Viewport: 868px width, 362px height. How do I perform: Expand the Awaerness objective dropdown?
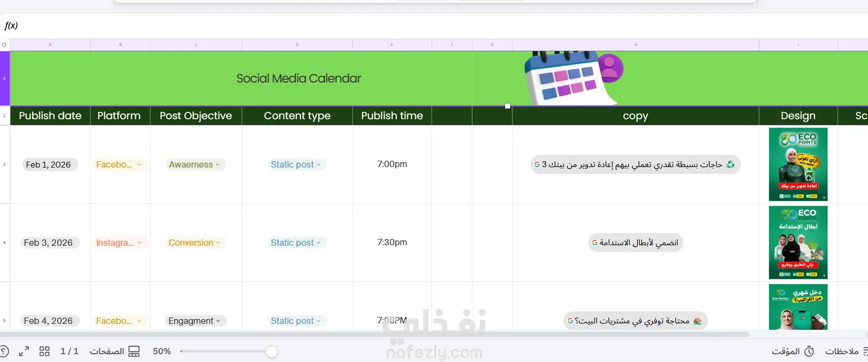195,165
